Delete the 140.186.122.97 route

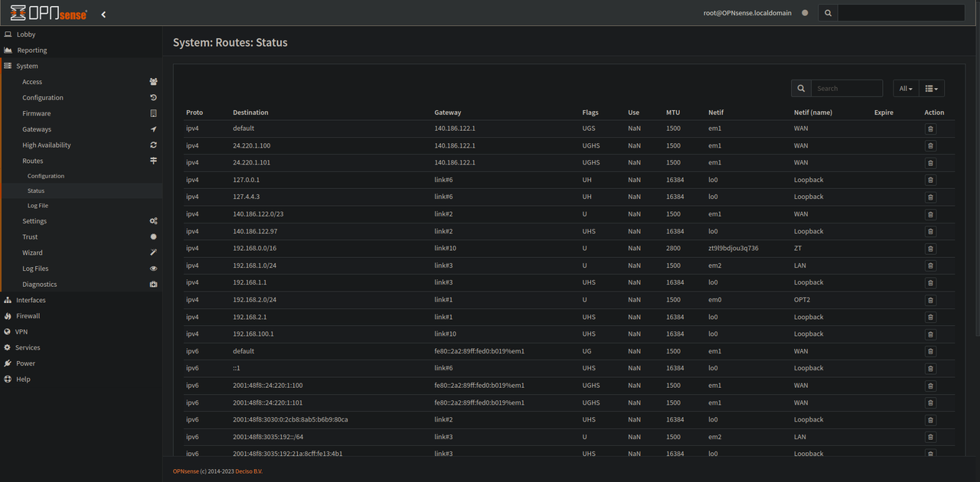pos(930,231)
